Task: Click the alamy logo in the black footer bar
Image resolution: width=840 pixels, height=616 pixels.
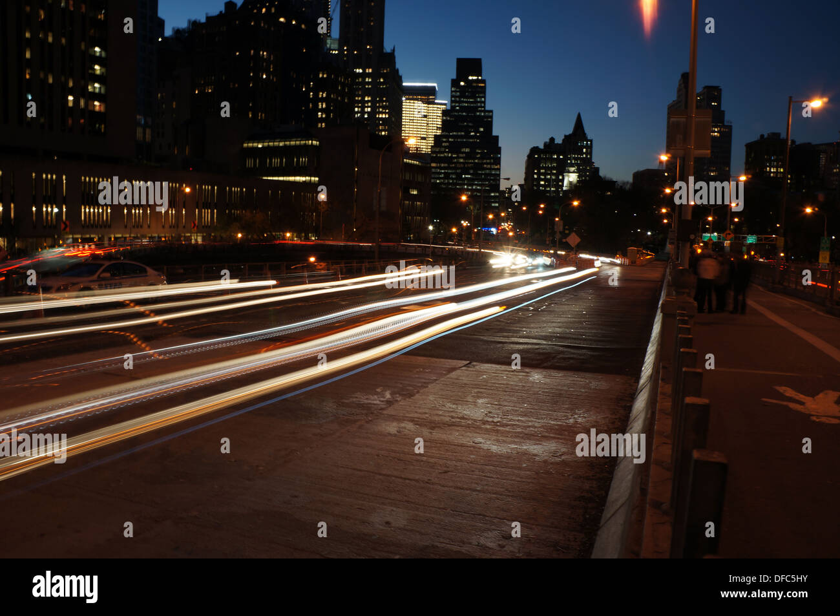Action: (65, 587)
